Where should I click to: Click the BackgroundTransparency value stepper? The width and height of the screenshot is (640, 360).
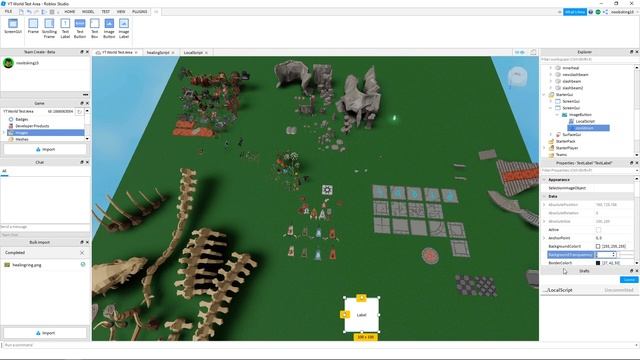(x=613, y=255)
